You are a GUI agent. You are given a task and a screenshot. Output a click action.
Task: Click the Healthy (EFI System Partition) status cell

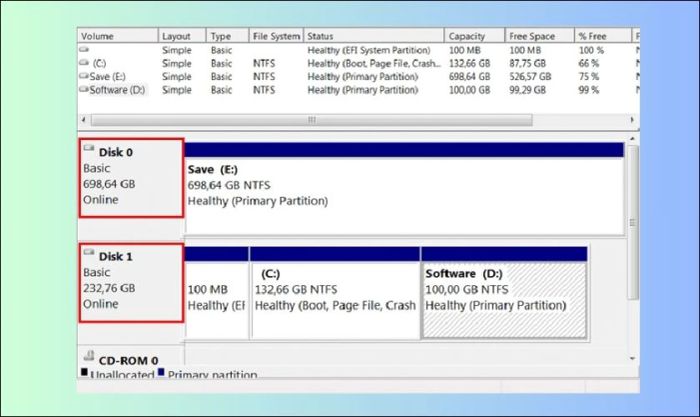(x=369, y=50)
